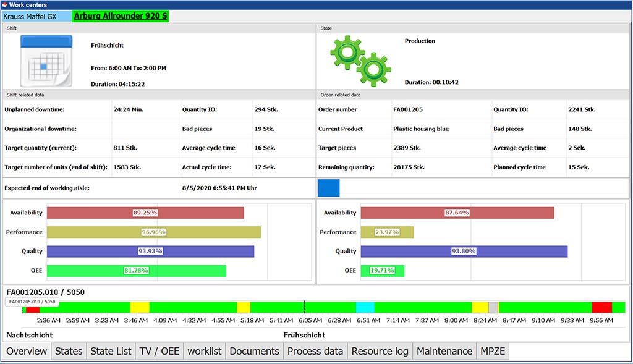Click the unplanned downtime value 24:24 Min.
Screen dimensions: 633x364
129,109
